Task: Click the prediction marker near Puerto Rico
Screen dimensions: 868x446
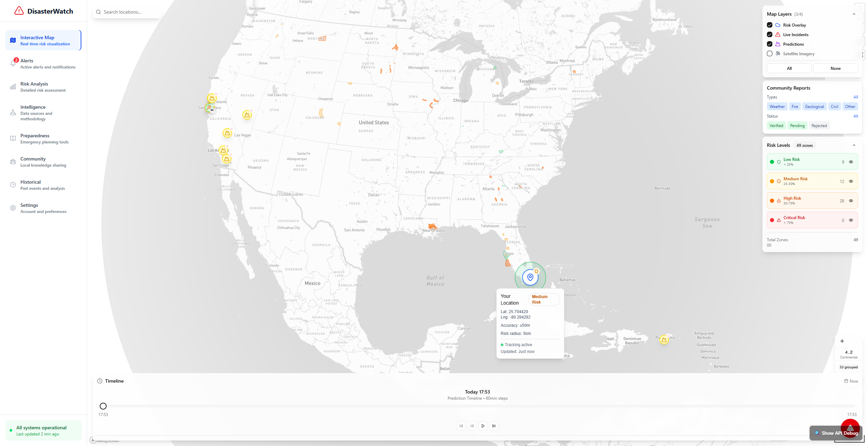Action: pos(664,340)
